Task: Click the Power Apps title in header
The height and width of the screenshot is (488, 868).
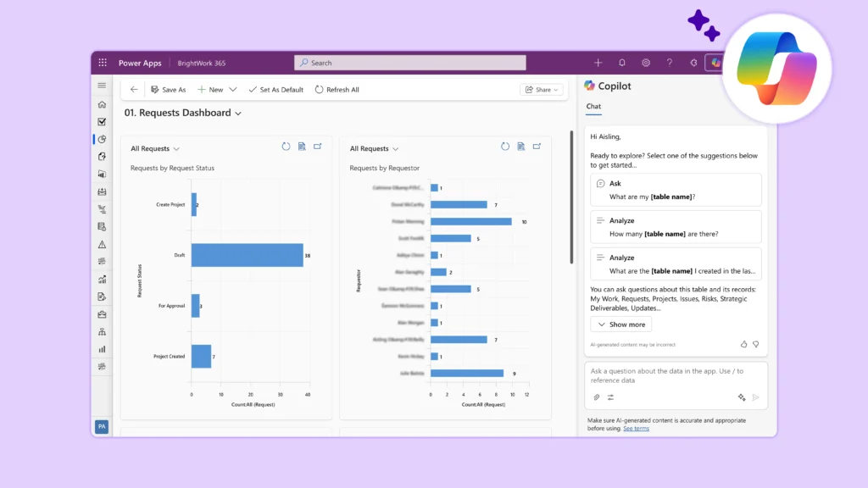Action: pyautogui.click(x=140, y=63)
